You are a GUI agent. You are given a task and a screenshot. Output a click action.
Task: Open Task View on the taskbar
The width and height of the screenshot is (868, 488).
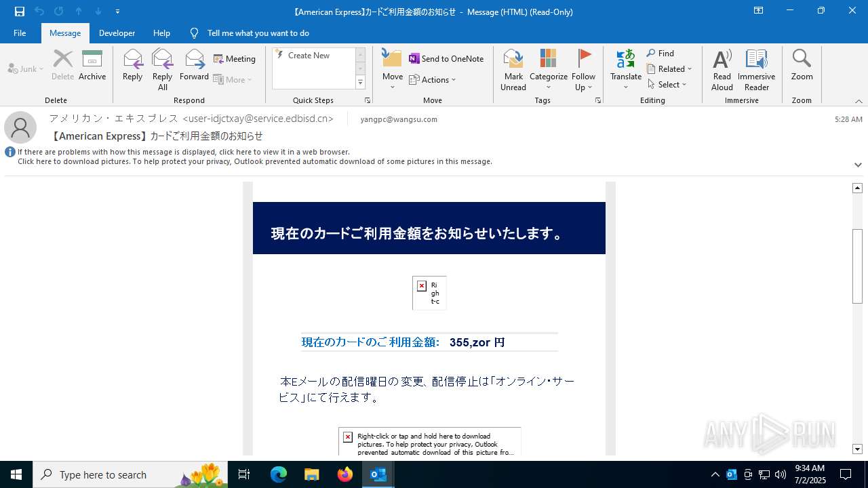(x=244, y=474)
